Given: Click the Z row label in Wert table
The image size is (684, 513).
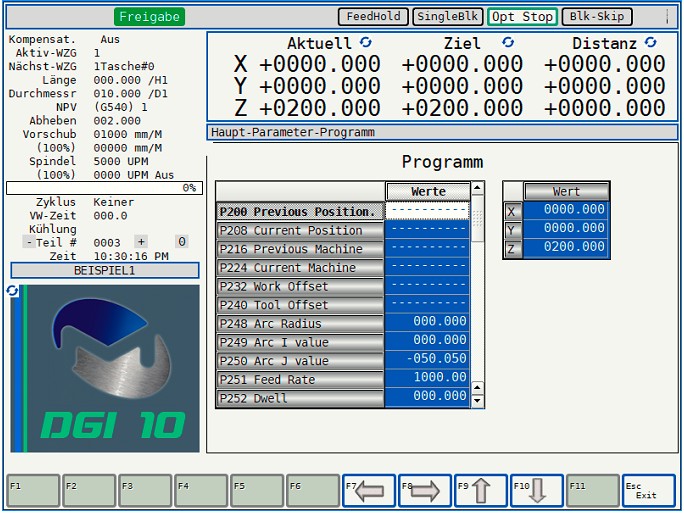Looking at the screenshot, I should (x=513, y=249).
